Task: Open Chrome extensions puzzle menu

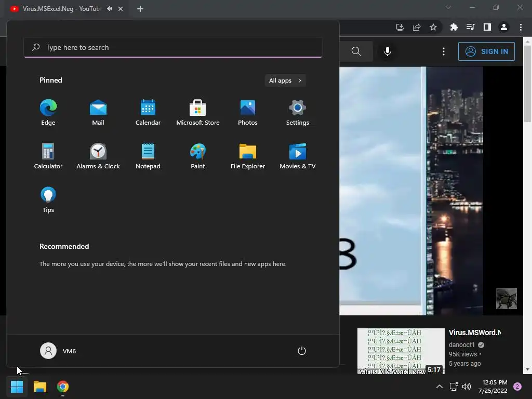Action: pyautogui.click(x=454, y=27)
